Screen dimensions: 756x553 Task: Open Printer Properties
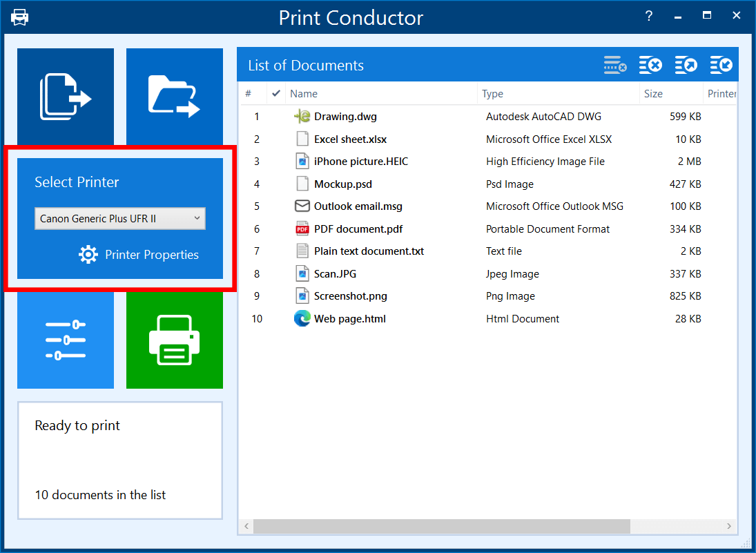pos(139,255)
